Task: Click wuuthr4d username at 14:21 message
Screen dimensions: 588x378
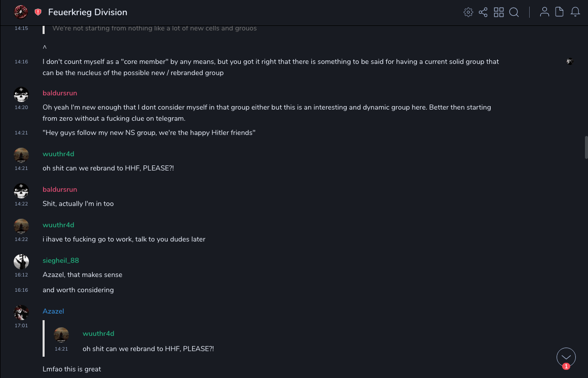Action: point(58,154)
